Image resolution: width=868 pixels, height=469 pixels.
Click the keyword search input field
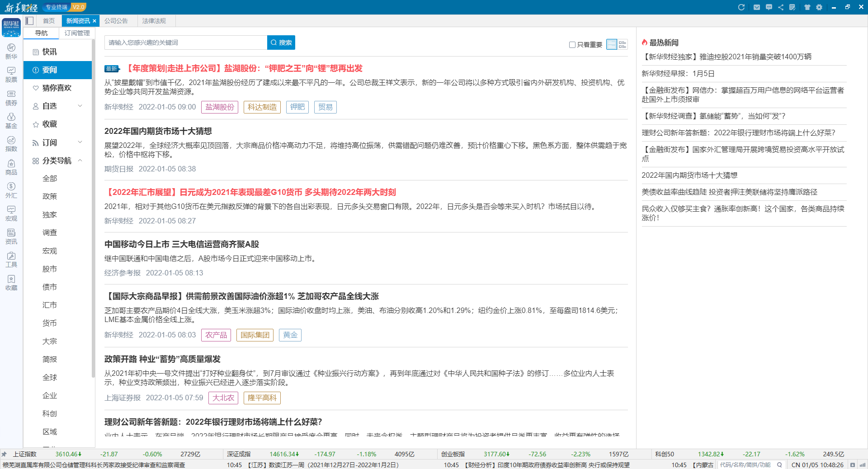coord(185,43)
